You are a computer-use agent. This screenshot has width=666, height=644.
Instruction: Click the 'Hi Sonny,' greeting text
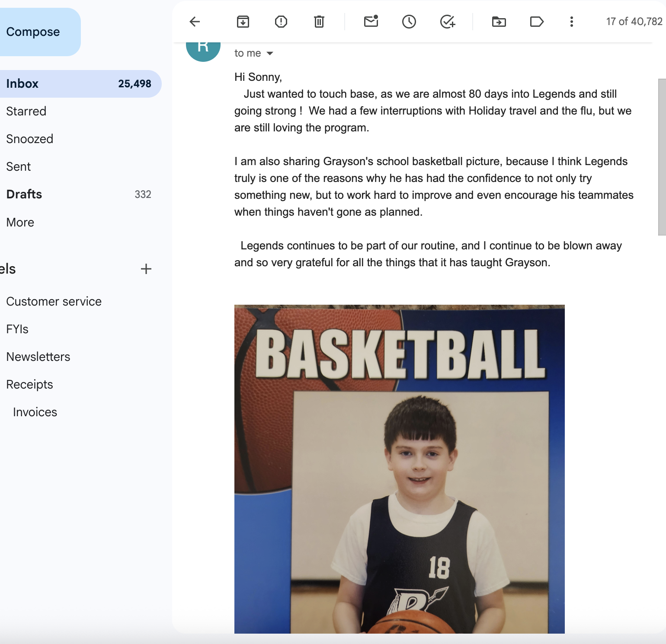coord(258,77)
